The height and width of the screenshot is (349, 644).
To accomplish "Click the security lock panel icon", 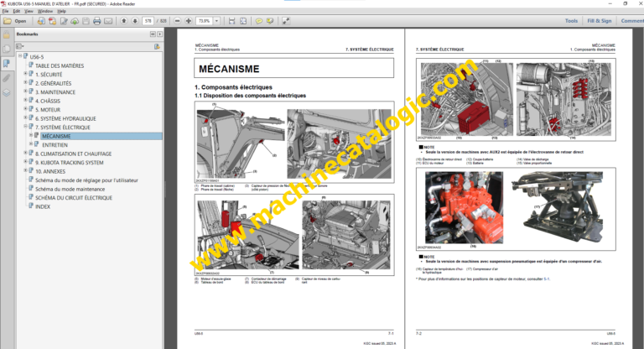I will [x=7, y=35].
